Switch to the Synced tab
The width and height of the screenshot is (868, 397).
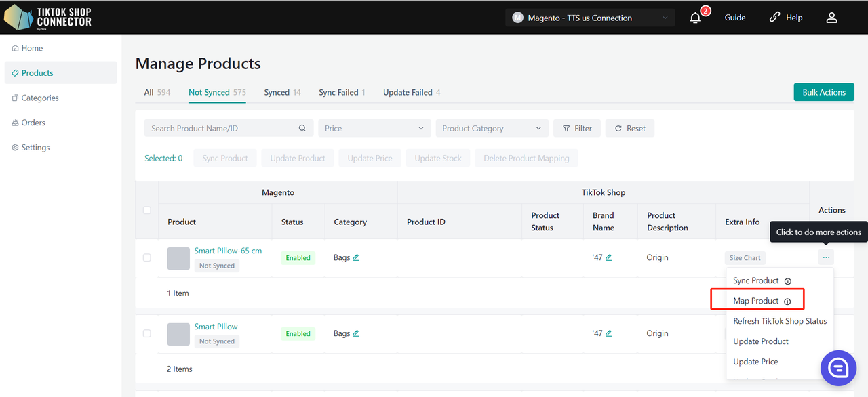pyautogui.click(x=276, y=93)
